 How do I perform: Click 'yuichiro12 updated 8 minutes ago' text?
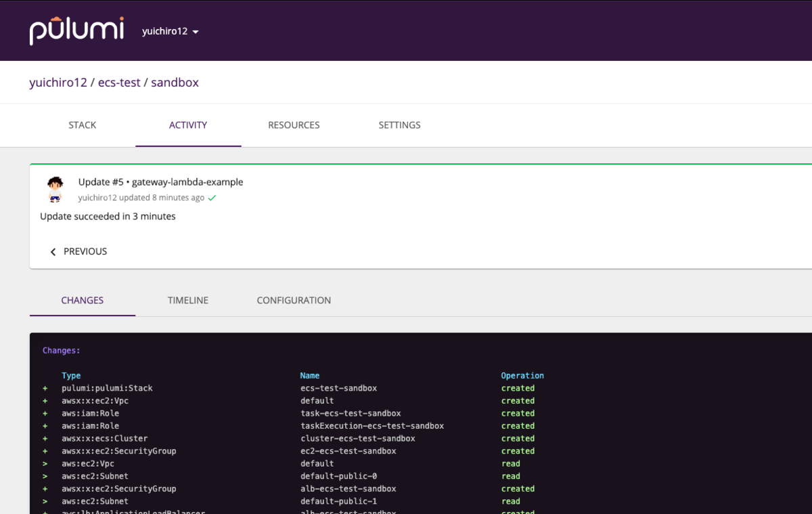(x=141, y=198)
